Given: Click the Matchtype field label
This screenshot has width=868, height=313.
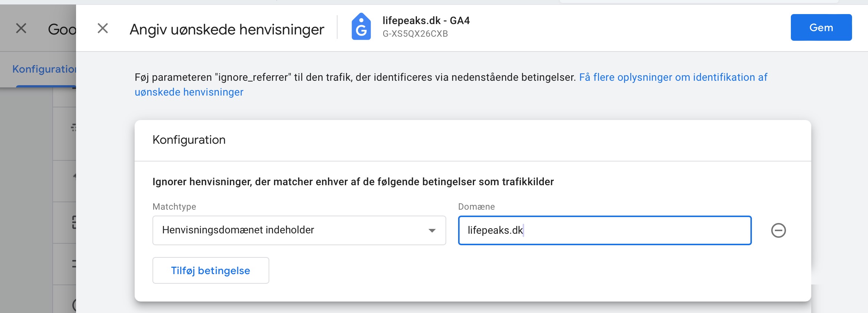Looking at the screenshot, I should point(174,207).
